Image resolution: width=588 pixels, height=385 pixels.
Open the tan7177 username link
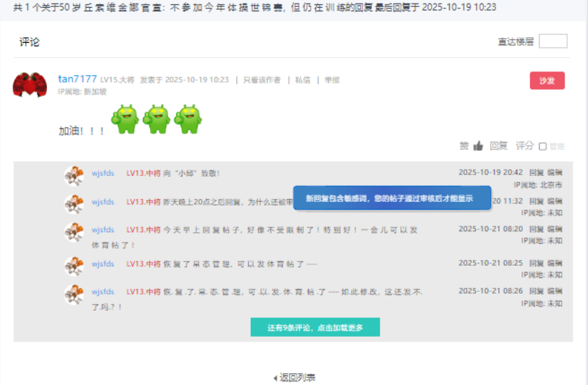(77, 79)
